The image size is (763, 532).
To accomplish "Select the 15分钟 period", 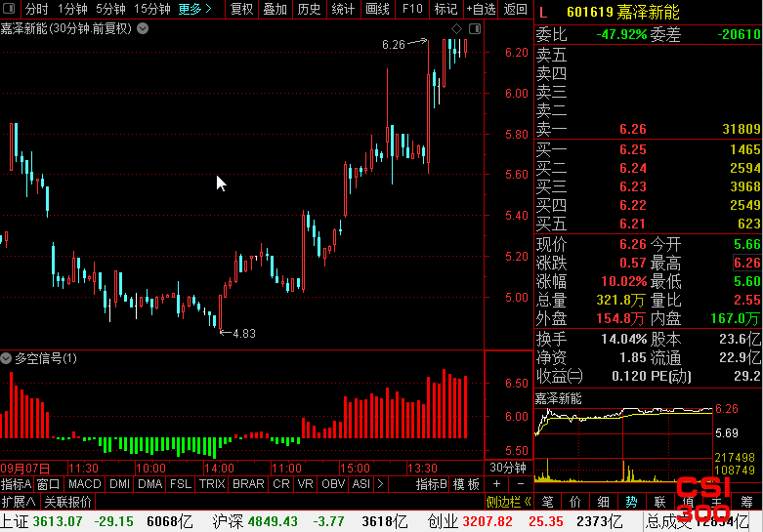I will pos(151,9).
